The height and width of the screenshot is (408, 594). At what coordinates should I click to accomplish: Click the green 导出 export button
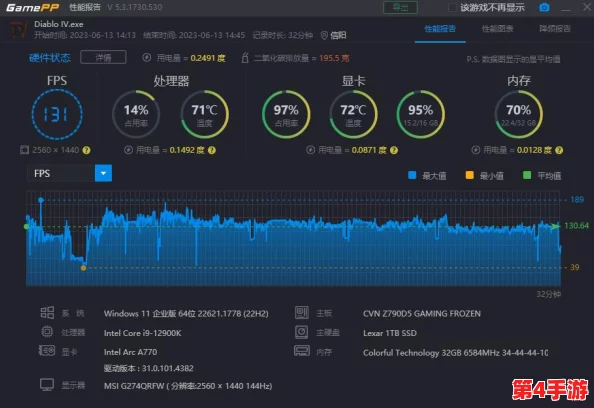click(400, 7)
